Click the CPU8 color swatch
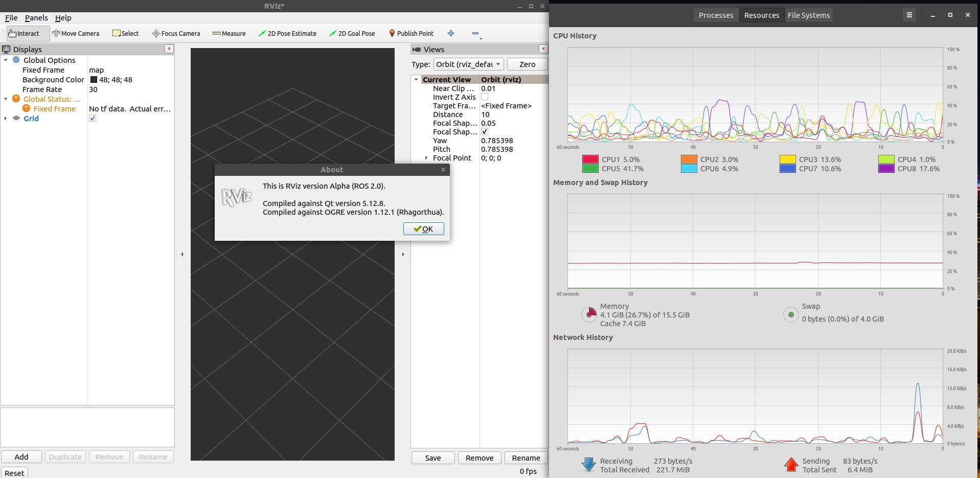The width and height of the screenshot is (980, 478). (x=886, y=169)
